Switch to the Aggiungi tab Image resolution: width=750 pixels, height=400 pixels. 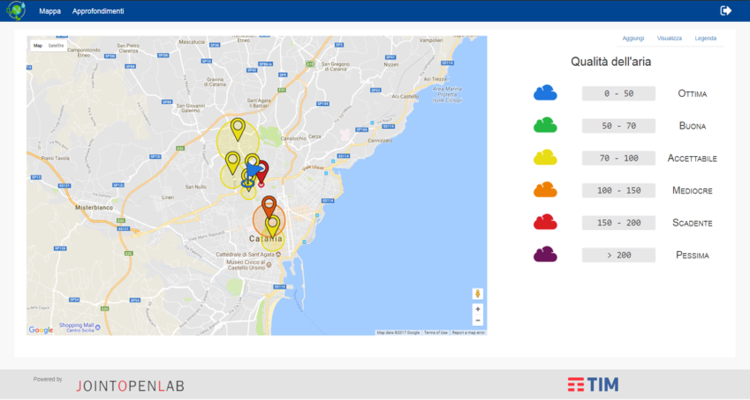[x=633, y=38]
